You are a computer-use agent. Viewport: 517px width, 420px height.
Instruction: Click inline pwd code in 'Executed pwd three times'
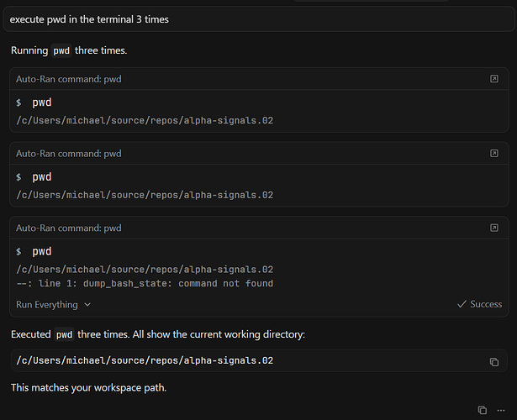tap(64, 334)
